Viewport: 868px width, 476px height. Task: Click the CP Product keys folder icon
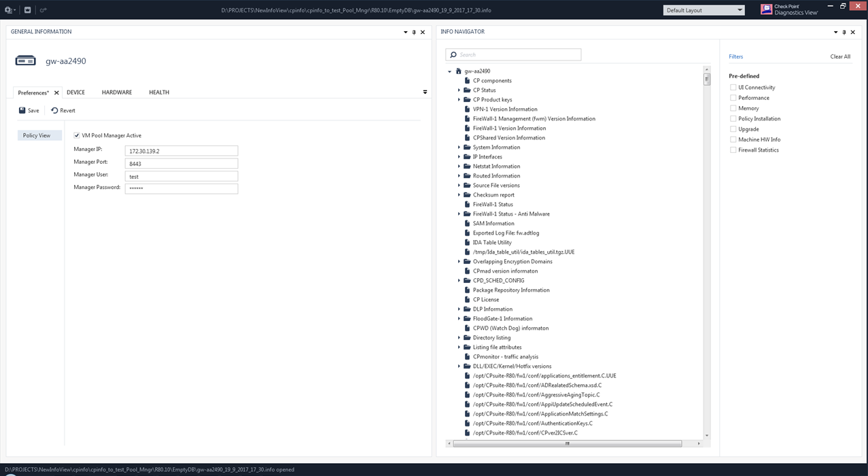coord(467,100)
